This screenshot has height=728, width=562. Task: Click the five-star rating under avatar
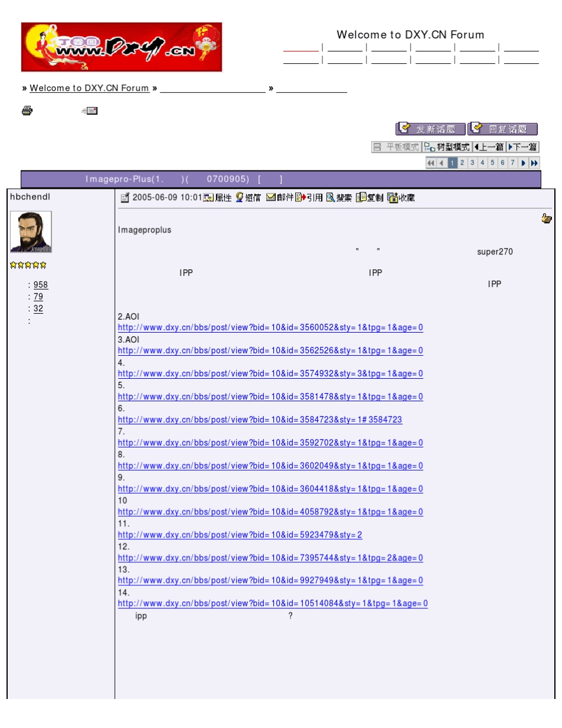click(x=28, y=265)
